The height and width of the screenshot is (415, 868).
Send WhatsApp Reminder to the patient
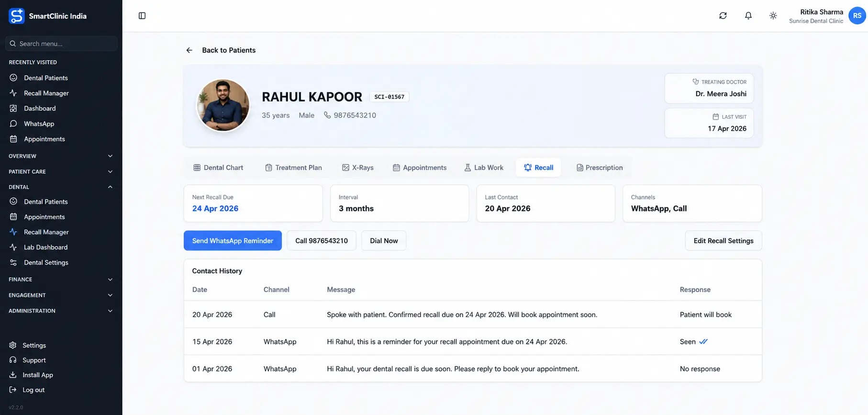(233, 241)
